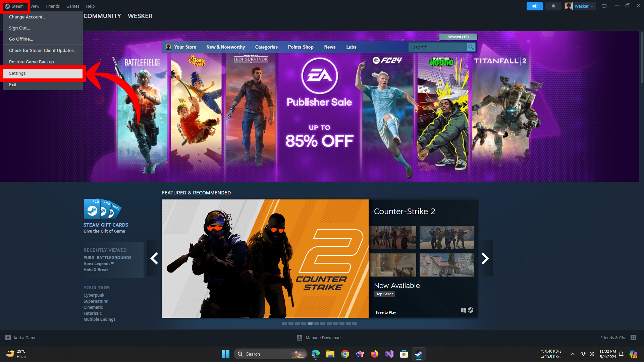This screenshot has height=362, width=644.
Task: Click the Add a Game plus icon
Action: [8, 338]
